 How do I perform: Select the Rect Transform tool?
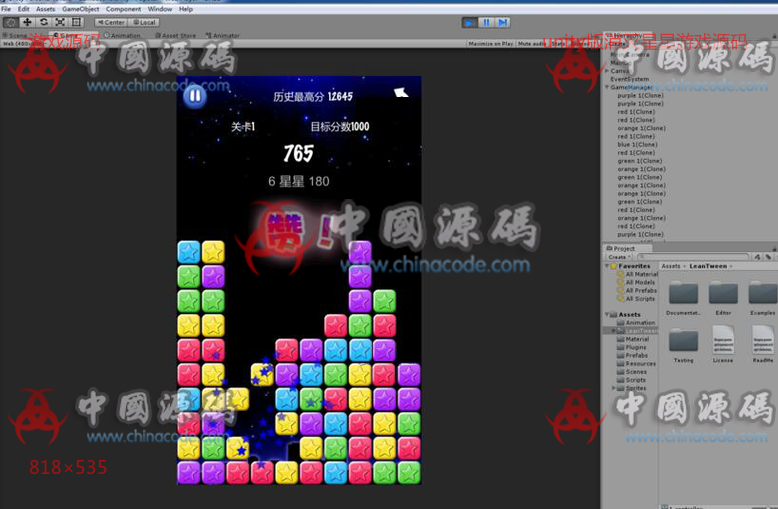coord(77,21)
